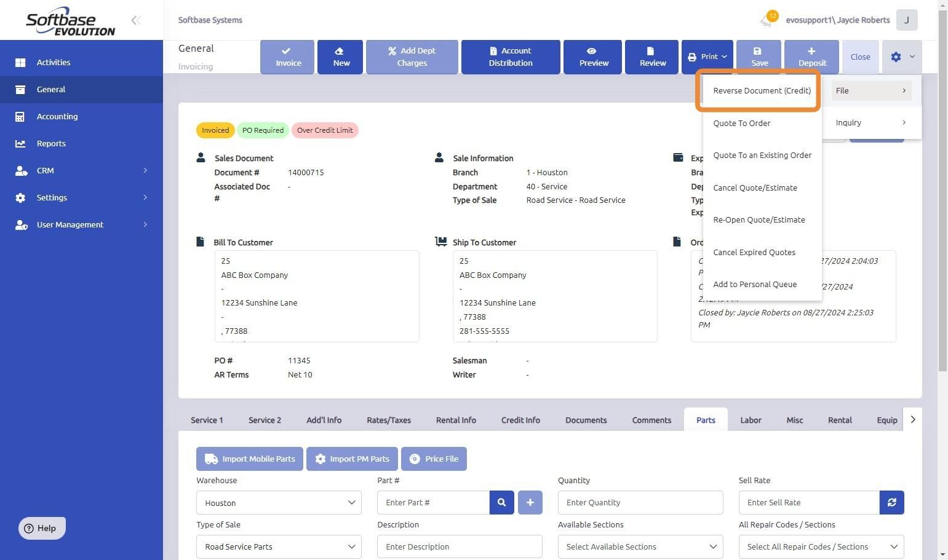Open the Help widget
Screen dimensions: 948x560
(42, 529)
